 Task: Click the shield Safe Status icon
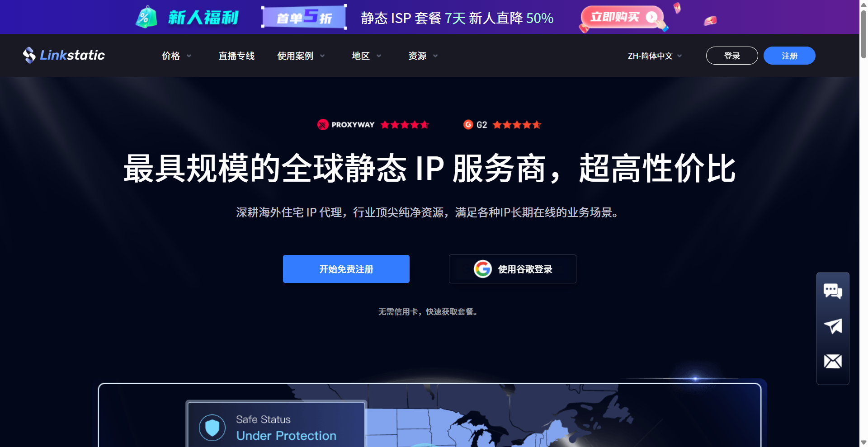(212, 427)
